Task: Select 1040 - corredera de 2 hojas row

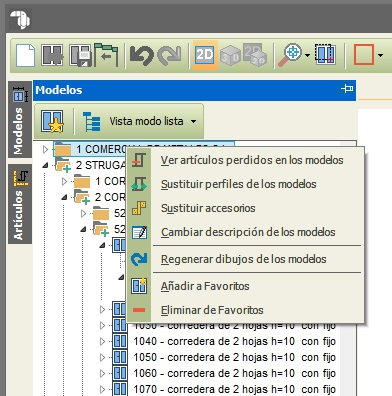Action: (x=234, y=341)
